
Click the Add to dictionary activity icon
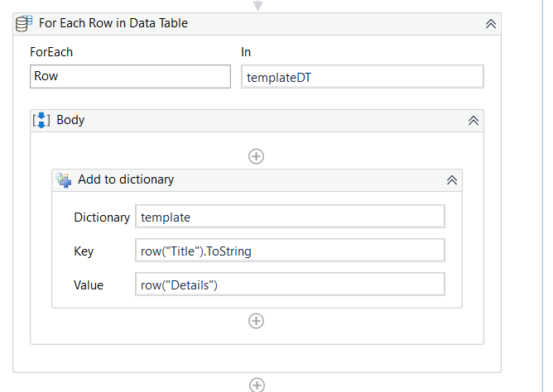64,179
